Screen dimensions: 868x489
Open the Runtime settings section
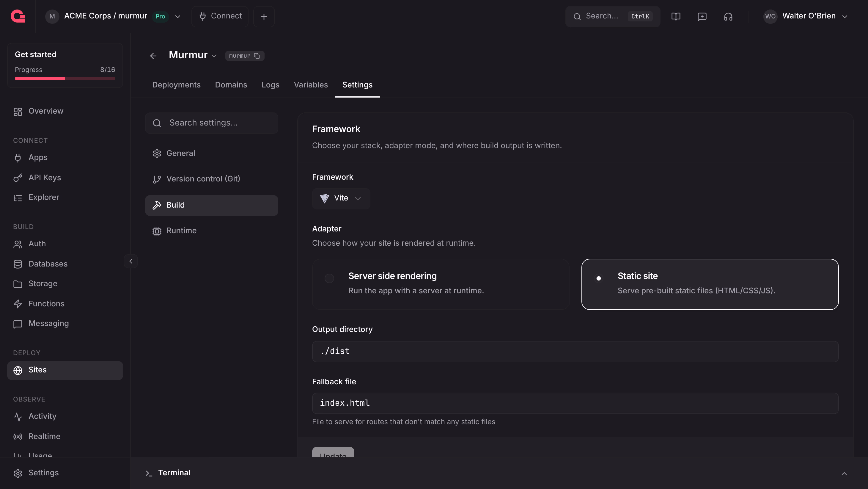(211, 231)
